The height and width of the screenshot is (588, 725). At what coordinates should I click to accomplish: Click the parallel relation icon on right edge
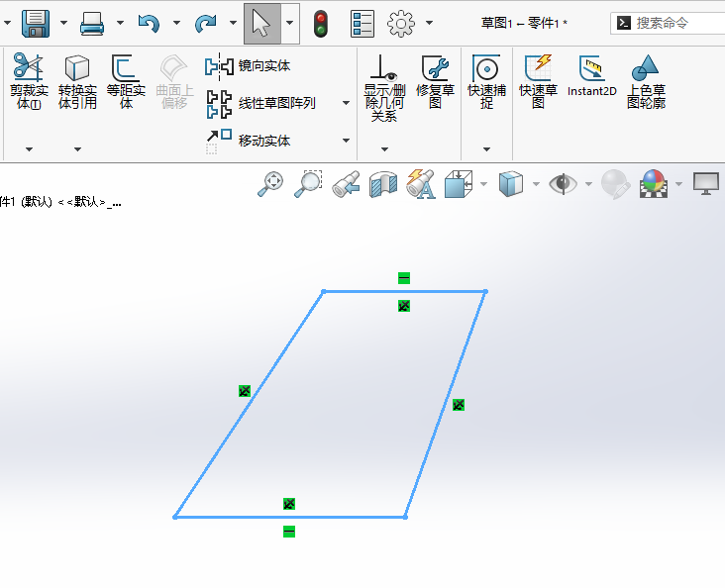pyautogui.click(x=459, y=405)
